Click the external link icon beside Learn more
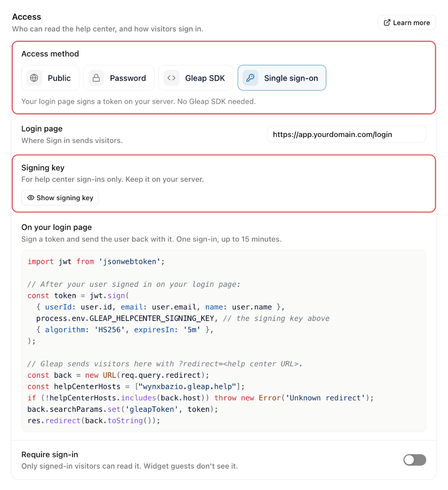The image size is (448, 490). [x=387, y=23]
